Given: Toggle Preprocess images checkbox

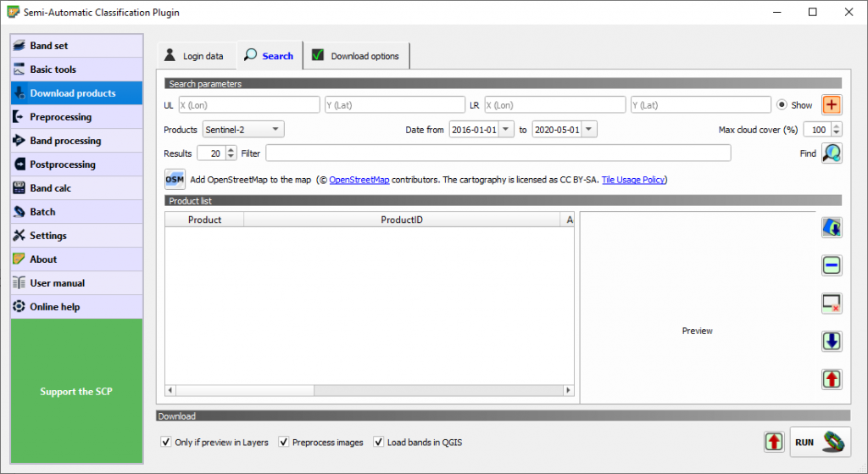Looking at the screenshot, I should 283,442.
